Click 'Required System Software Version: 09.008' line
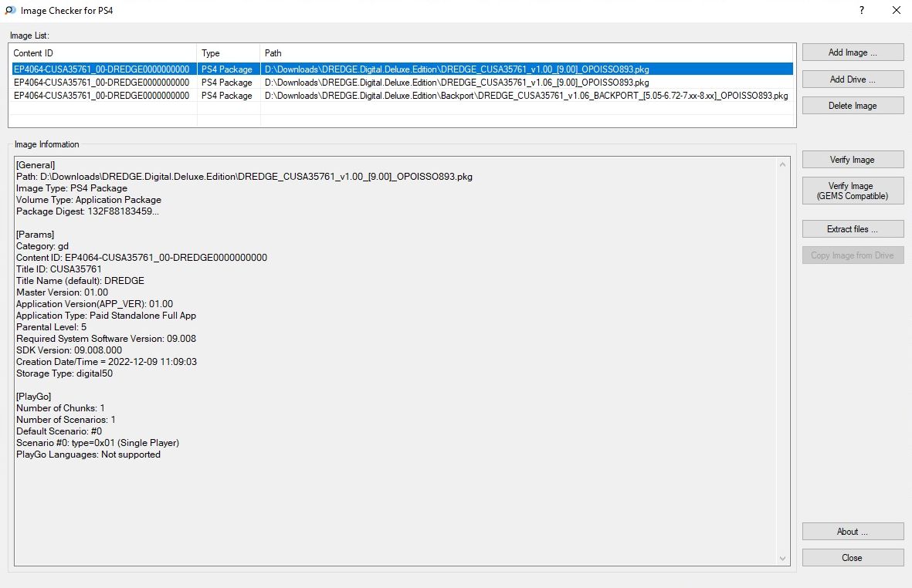Screen dimensions: 912x588 coord(106,339)
